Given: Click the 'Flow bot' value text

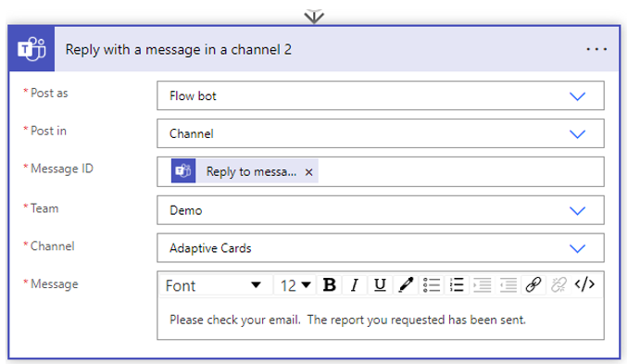Looking at the screenshot, I should click(193, 96).
